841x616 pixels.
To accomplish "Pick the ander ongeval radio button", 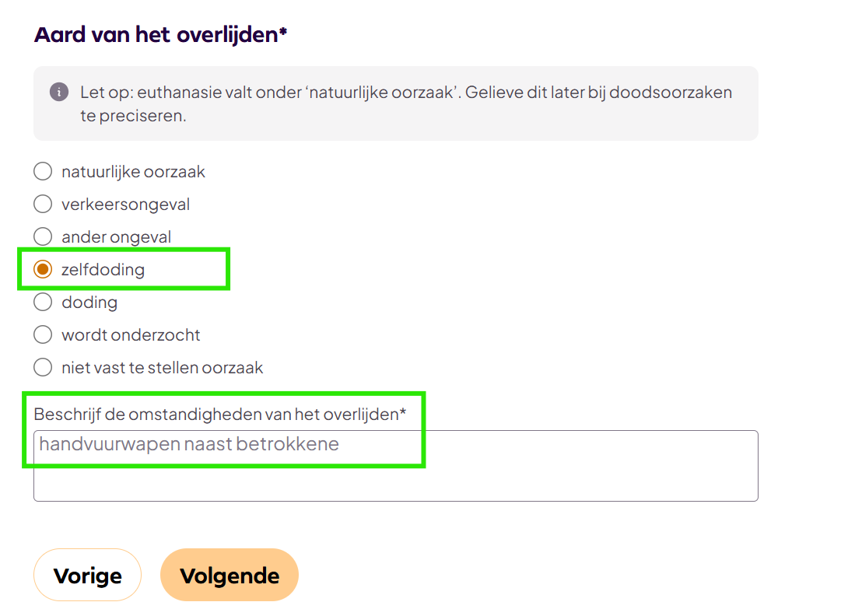I will 43,236.
